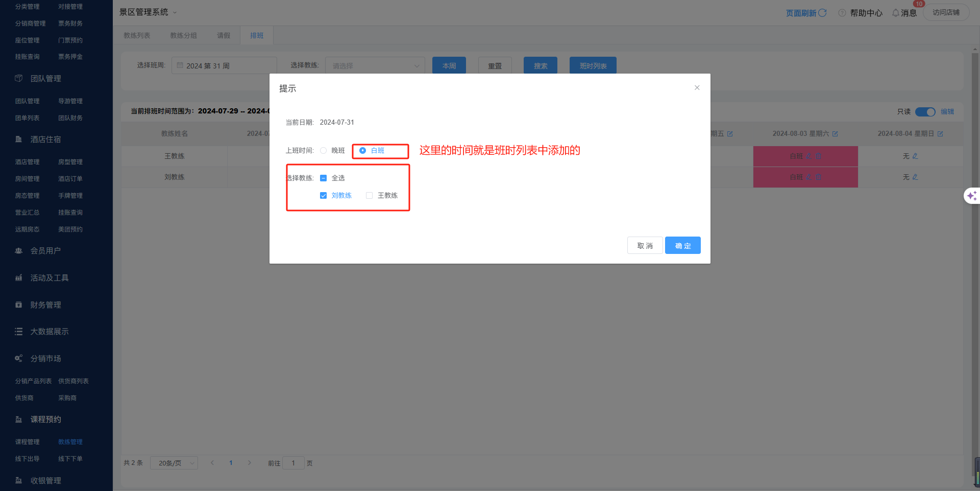Click edit icon beside 2024-08-03 星期六 header
This screenshot has width=980, height=491.
[835, 134]
